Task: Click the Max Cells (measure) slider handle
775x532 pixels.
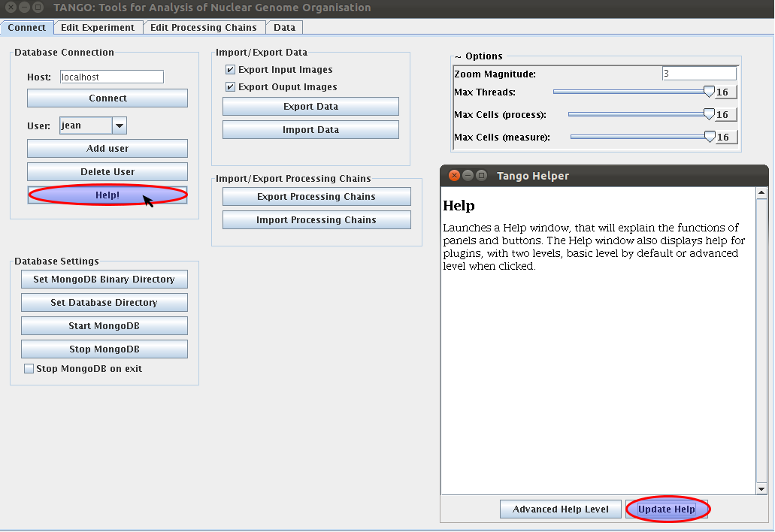Action: point(710,137)
